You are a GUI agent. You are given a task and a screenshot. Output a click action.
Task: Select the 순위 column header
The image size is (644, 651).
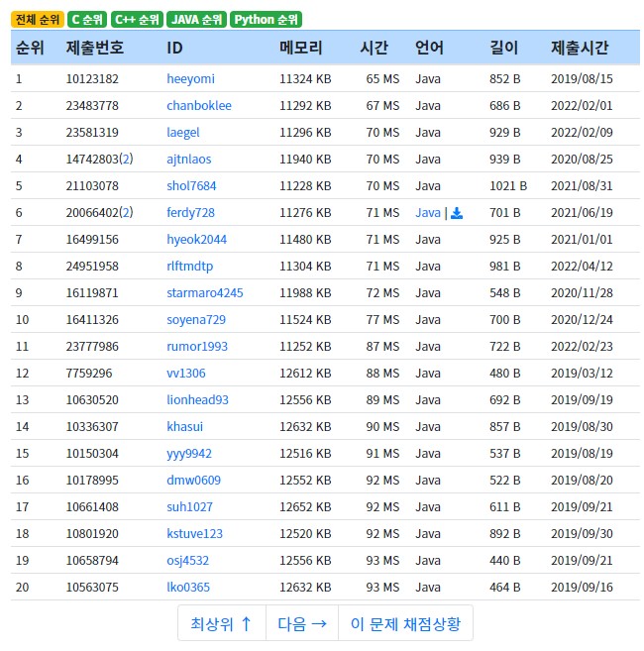tap(30, 48)
